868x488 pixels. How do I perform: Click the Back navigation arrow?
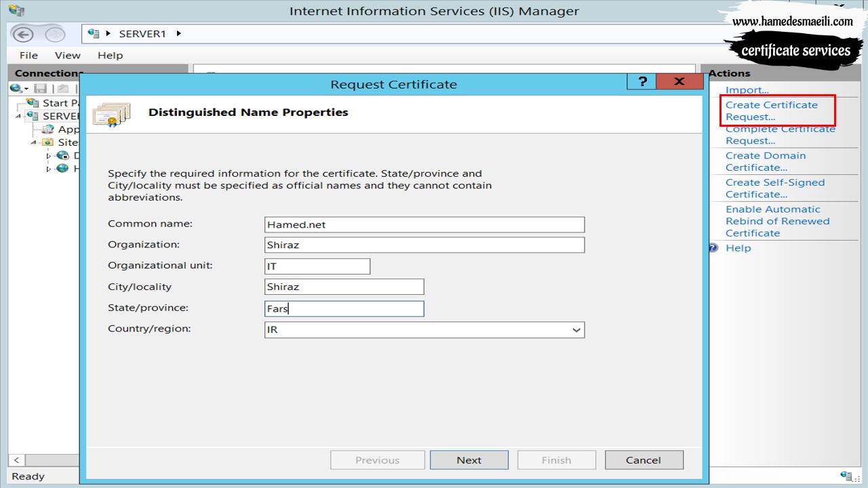click(x=23, y=35)
